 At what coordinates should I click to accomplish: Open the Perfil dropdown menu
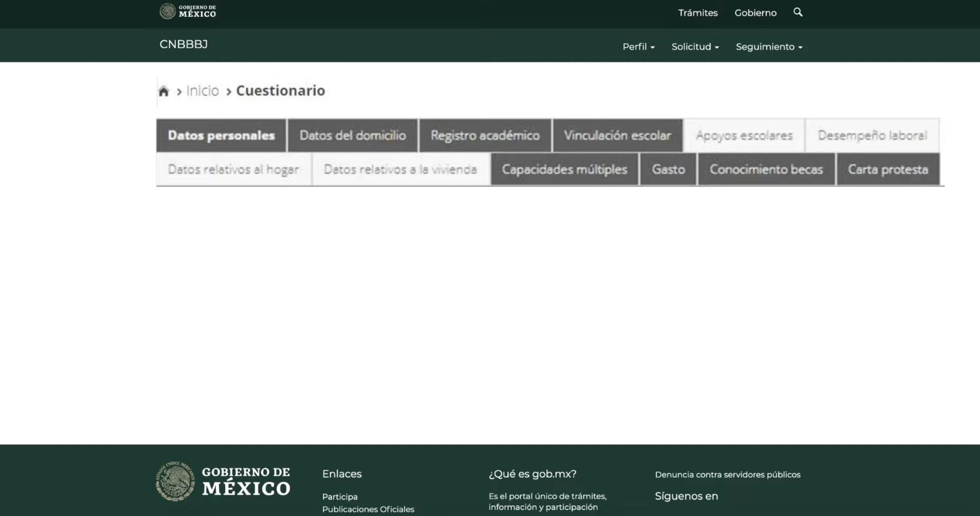637,47
